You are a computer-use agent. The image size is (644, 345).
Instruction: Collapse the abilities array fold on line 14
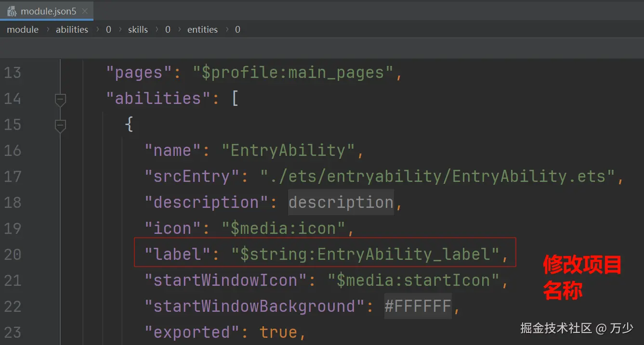(x=60, y=100)
